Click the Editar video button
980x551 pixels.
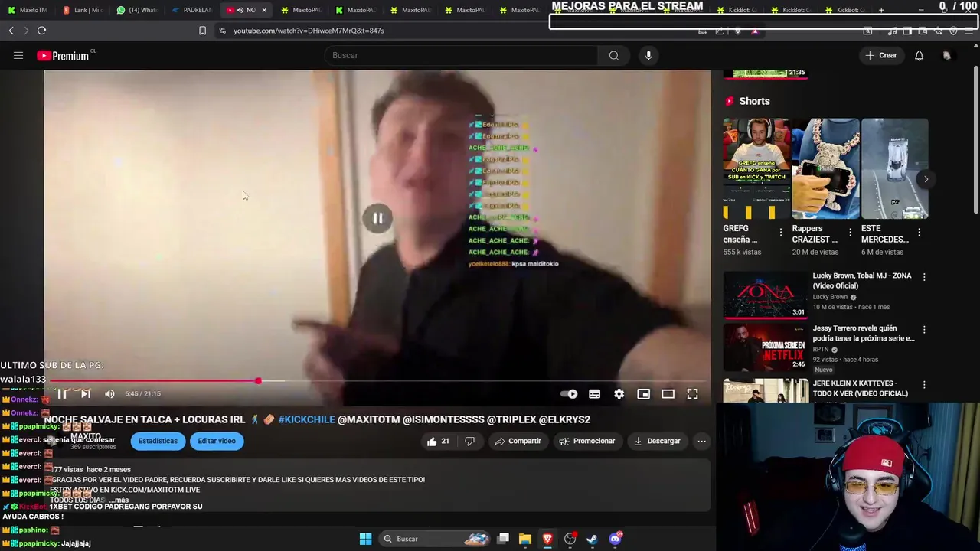(217, 441)
